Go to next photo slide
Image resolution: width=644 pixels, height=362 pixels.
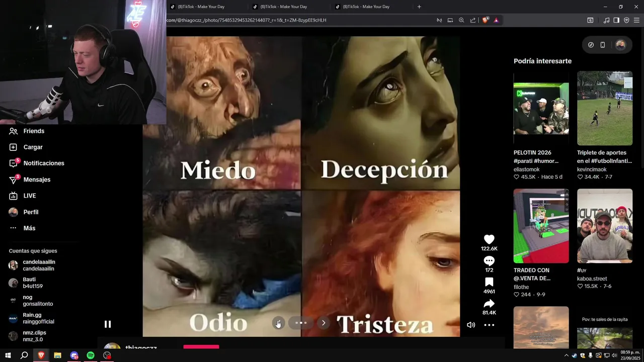(x=324, y=323)
